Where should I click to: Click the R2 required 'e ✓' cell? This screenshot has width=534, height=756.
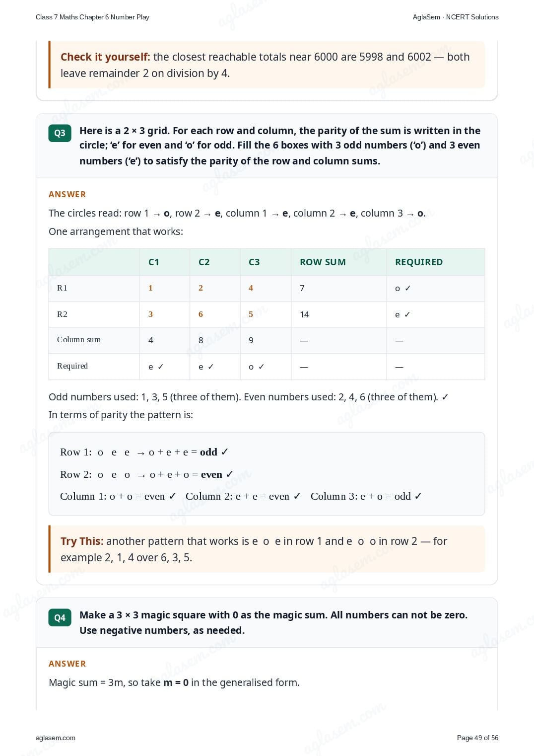pyautogui.click(x=435, y=314)
